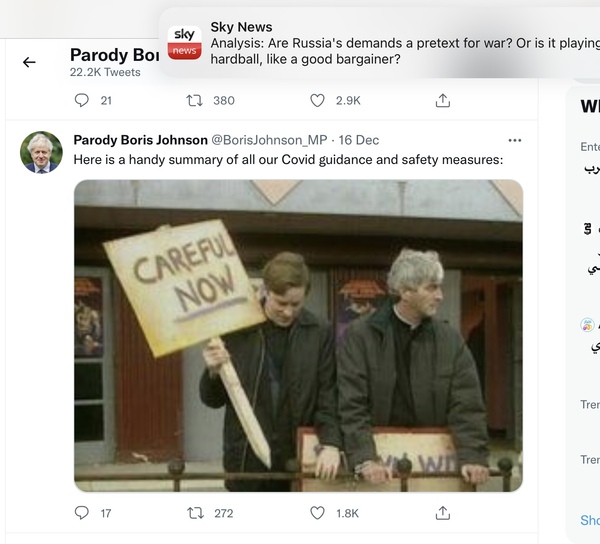Go back using the left arrow icon
Viewport: 600px width, 544px height.
[29, 62]
